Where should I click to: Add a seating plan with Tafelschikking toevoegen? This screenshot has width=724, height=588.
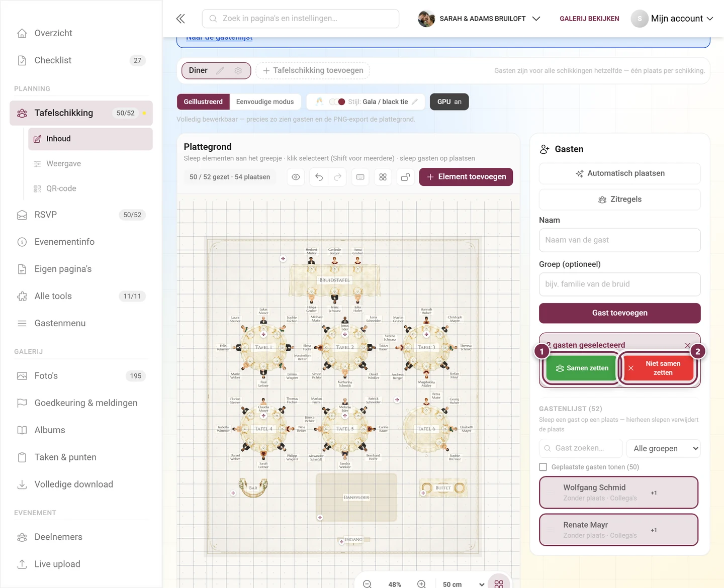(313, 71)
